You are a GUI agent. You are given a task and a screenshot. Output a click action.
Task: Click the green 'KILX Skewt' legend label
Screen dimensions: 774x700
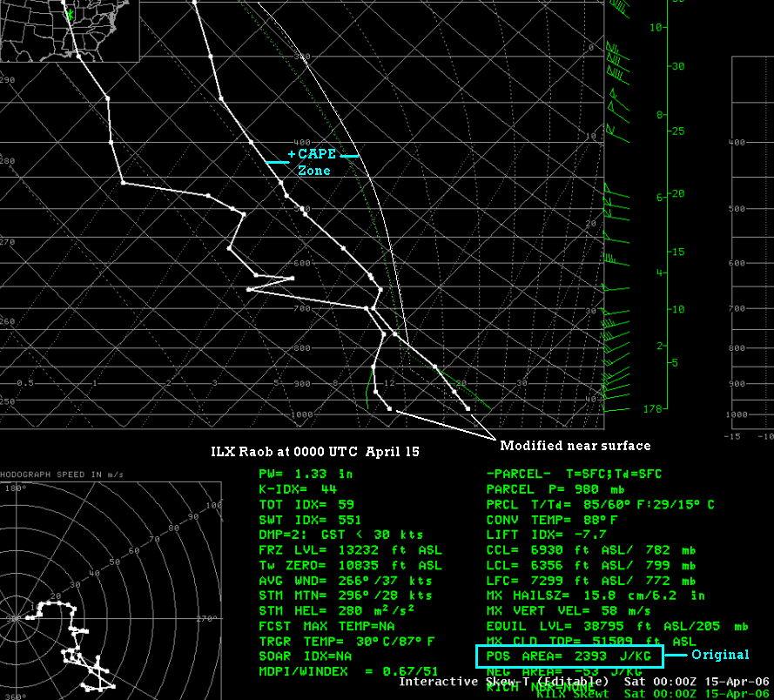(573, 694)
